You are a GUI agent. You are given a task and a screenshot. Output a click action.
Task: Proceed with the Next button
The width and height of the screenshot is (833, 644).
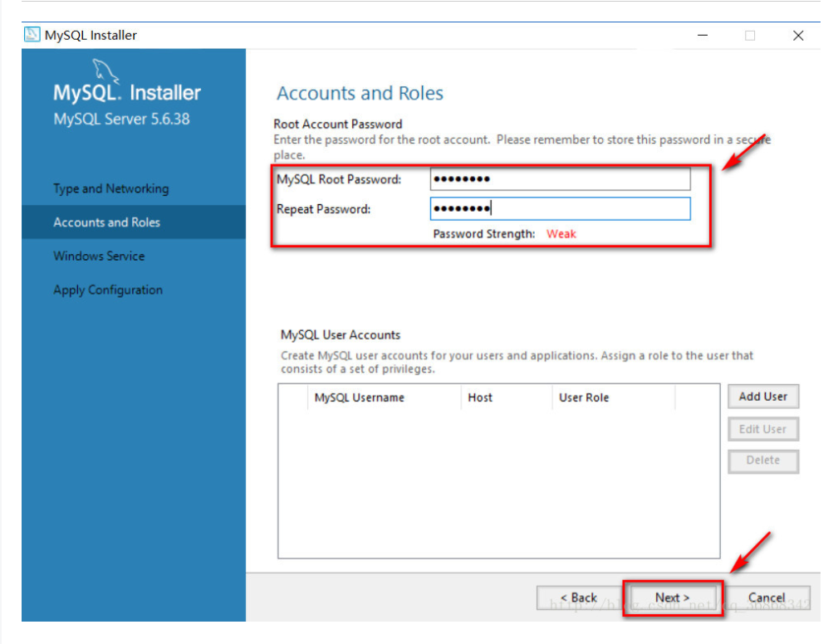673,598
